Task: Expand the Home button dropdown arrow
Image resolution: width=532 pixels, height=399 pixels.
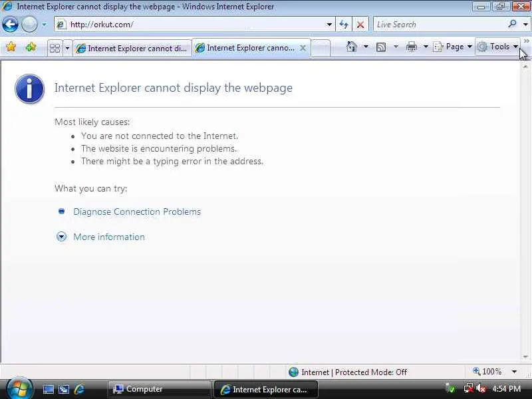Action: [366, 47]
